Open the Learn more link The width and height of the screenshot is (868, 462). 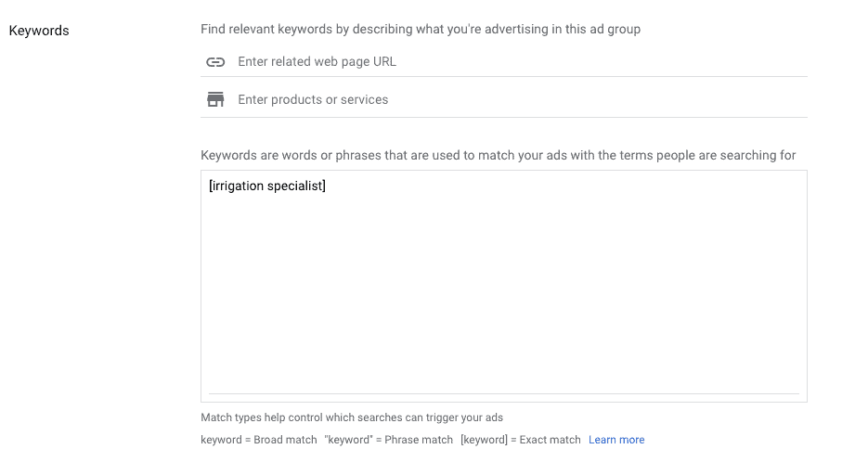tap(616, 440)
